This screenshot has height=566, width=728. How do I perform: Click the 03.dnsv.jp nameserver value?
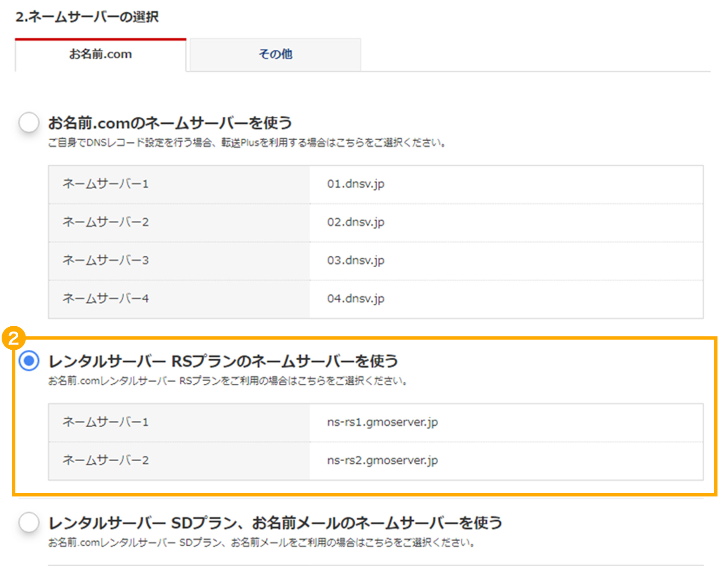tap(356, 260)
